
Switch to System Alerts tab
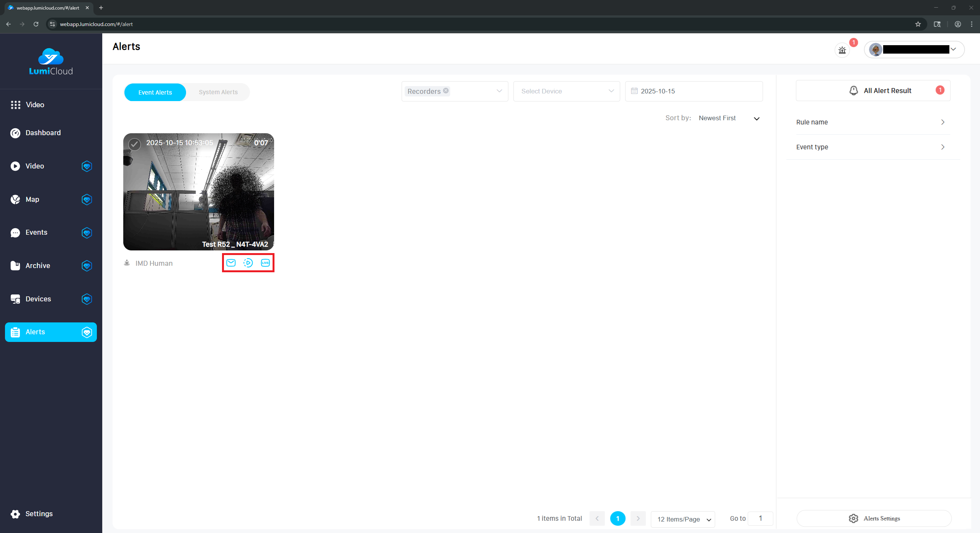point(218,92)
